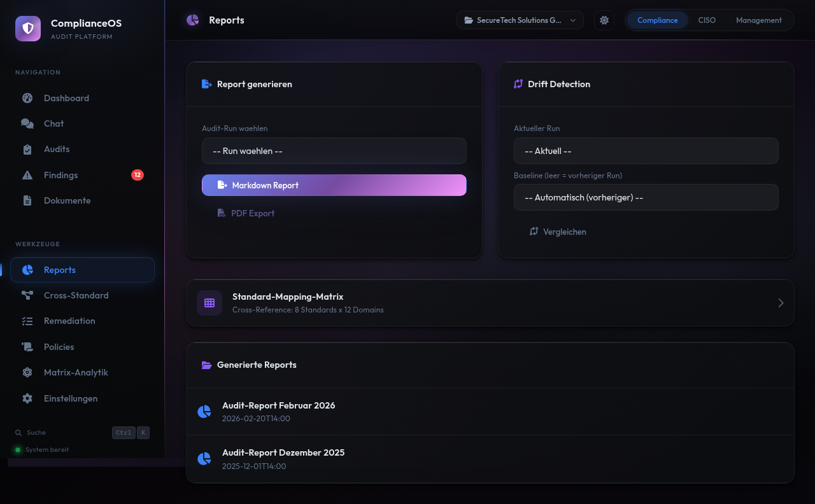Click the red Findings badge showing 12
The height and width of the screenshot is (504, 815).
[x=138, y=175]
